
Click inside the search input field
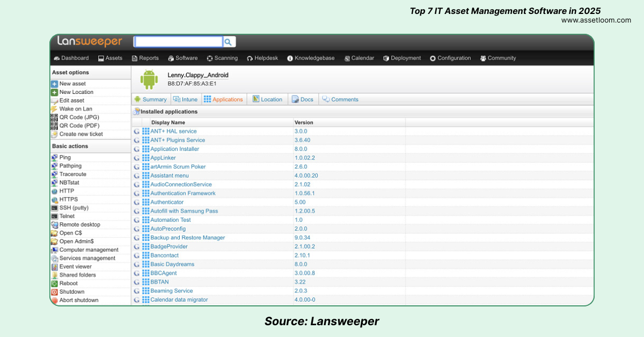[x=178, y=42]
